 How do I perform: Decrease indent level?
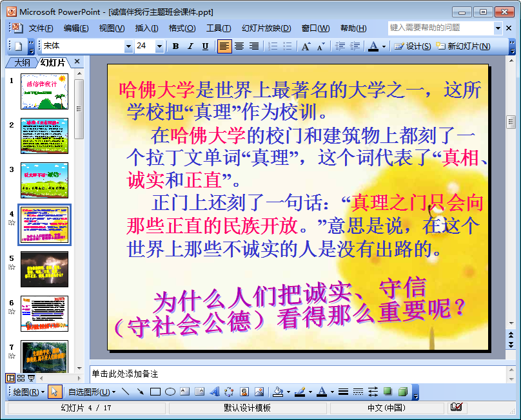(x=340, y=46)
